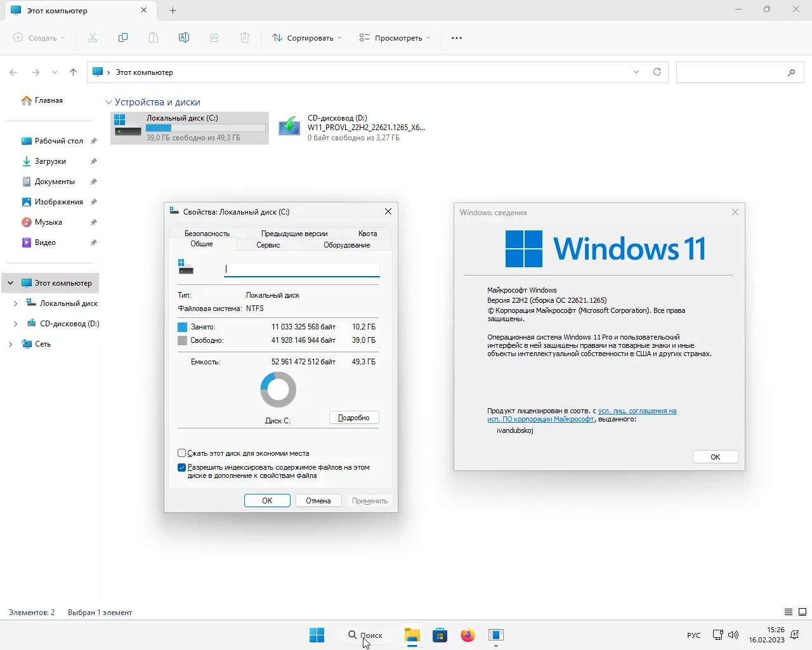Image resolution: width=812 pixels, height=650 pixels.
Task: Click Поиск on the taskbar
Action: tap(365, 635)
